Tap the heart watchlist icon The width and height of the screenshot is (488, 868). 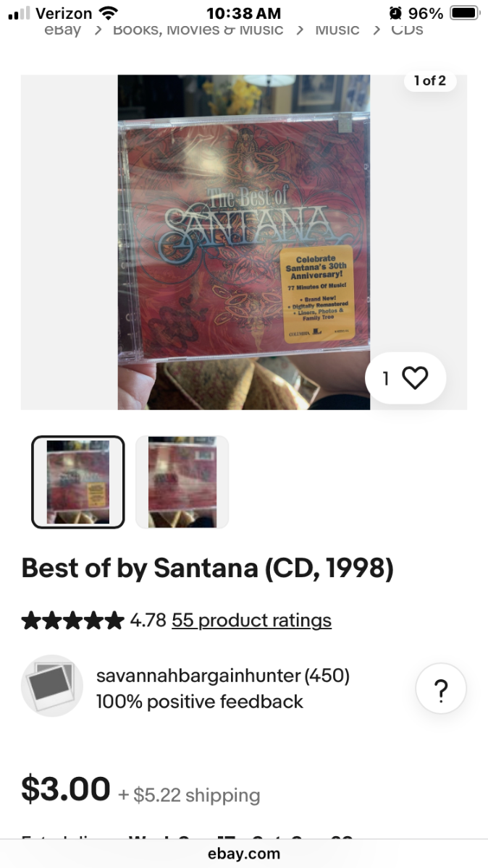[415, 378]
